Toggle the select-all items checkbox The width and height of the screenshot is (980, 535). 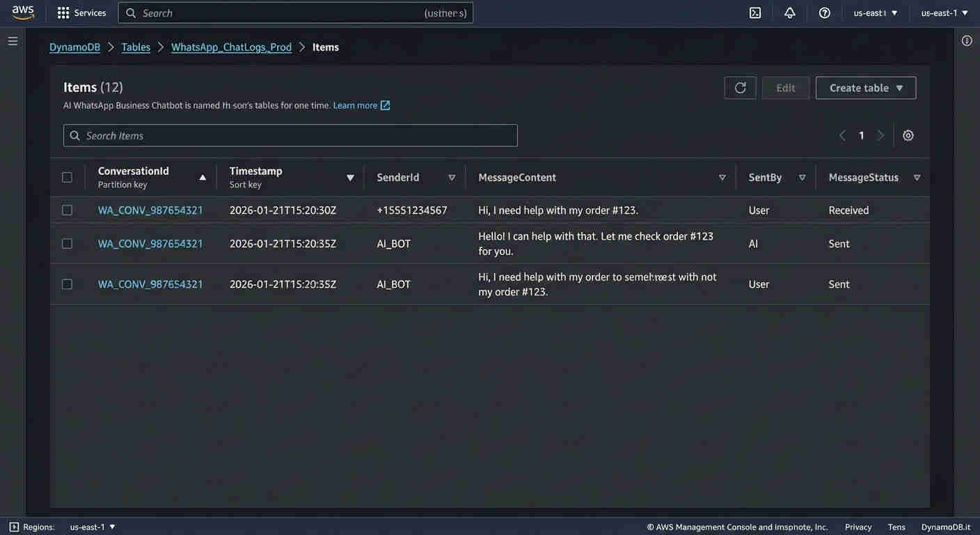[x=67, y=178]
